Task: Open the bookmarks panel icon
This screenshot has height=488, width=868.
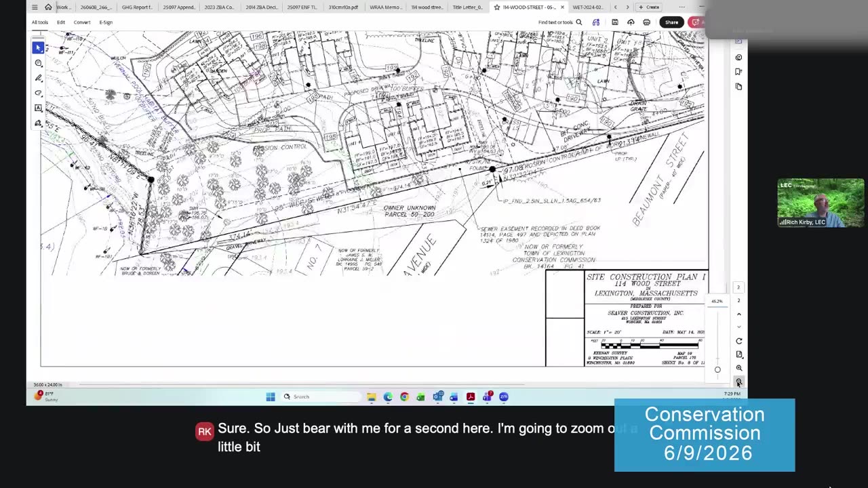Action: click(738, 72)
